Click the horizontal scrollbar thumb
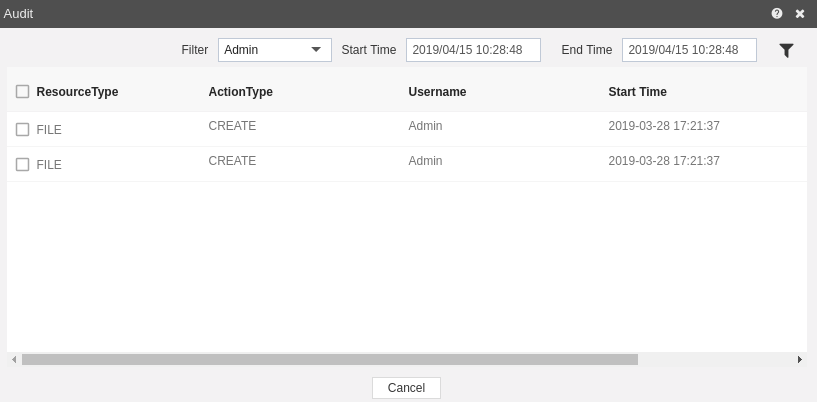Image resolution: width=817 pixels, height=402 pixels. tap(330, 359)
